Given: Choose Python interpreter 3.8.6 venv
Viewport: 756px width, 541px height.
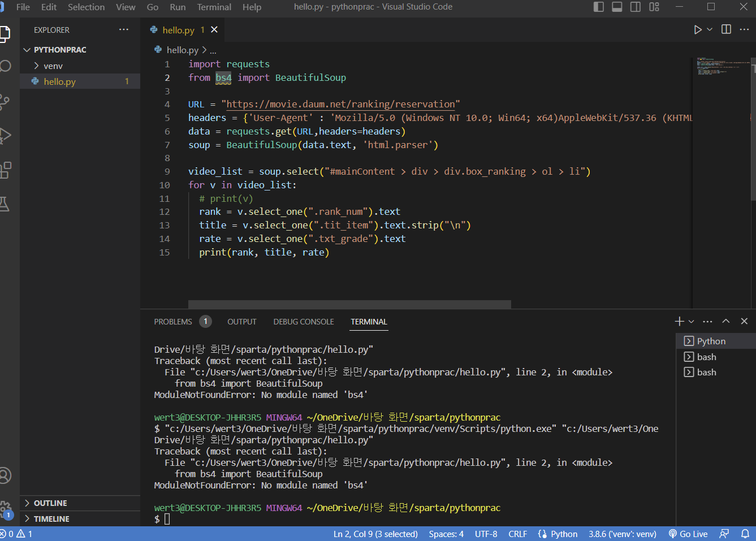Looking at the screenshot, I should pyautogui.click(x=623, y=534).
